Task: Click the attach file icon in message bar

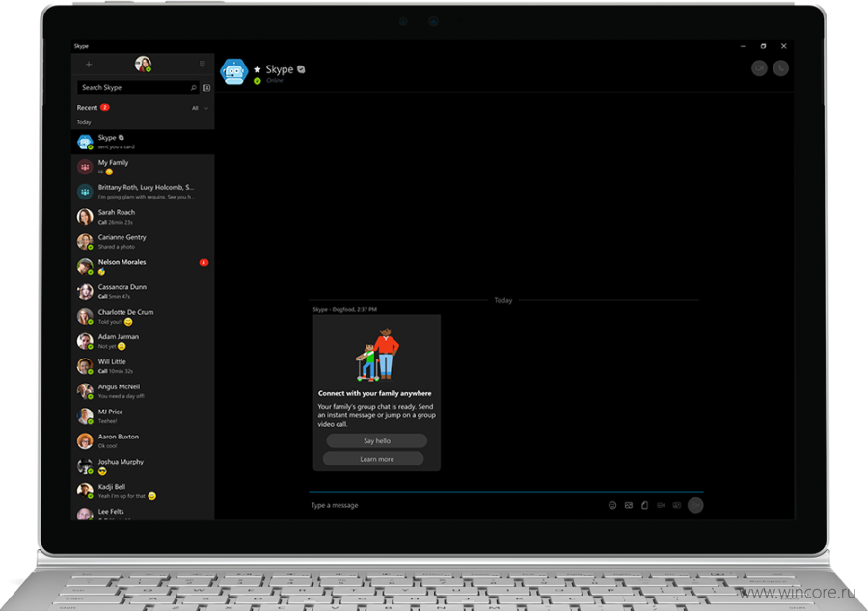Action: click(644, 505)
